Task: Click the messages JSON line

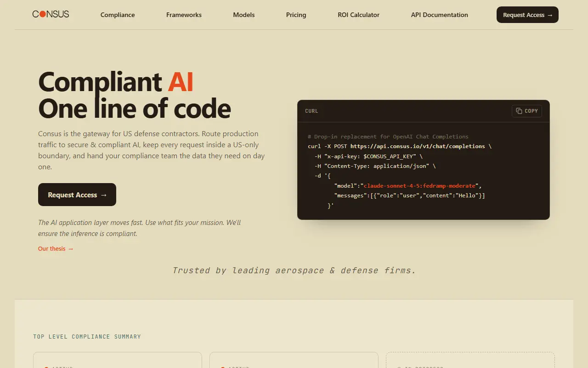Action: (410, 195)
